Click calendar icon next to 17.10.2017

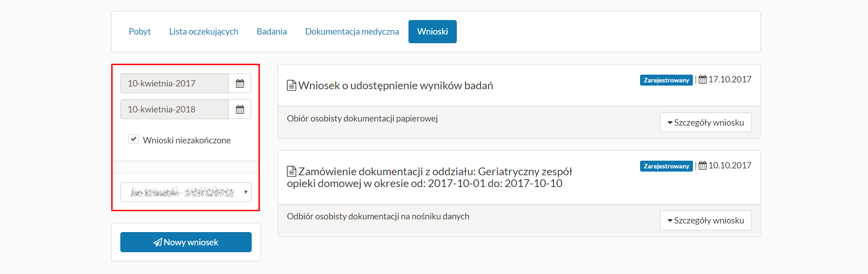(703, 80)
